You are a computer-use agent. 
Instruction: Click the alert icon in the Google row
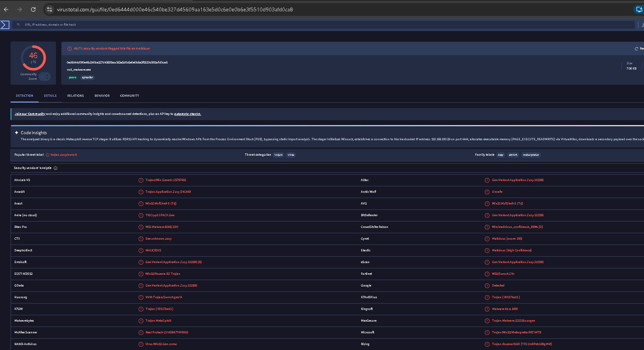pyautogui.click(x=487, y=286)
